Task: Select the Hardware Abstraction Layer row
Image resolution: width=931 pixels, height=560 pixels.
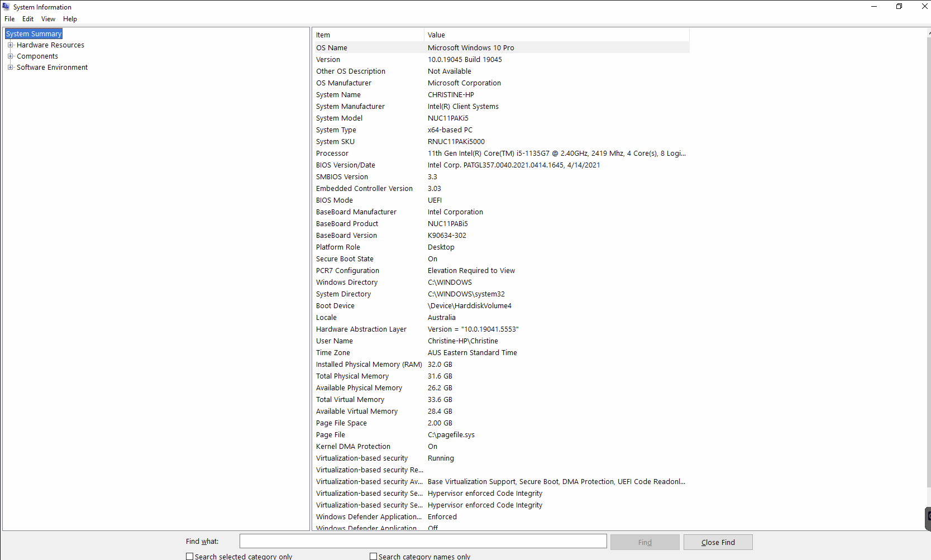Action: [501, 329]
